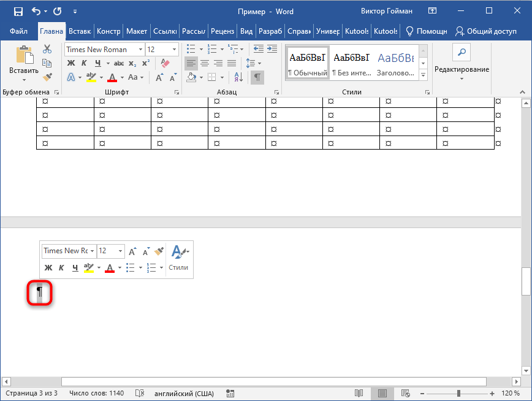The height and width of the screenshot is (401, 532).
Task: Increase paragraph indent
Action: coord(272,49)
